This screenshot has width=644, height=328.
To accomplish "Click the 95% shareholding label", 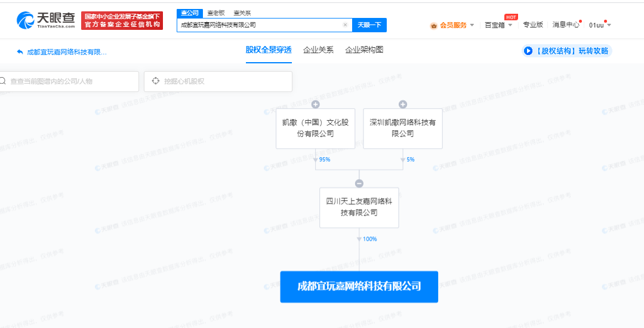I will tap(325, 160).
